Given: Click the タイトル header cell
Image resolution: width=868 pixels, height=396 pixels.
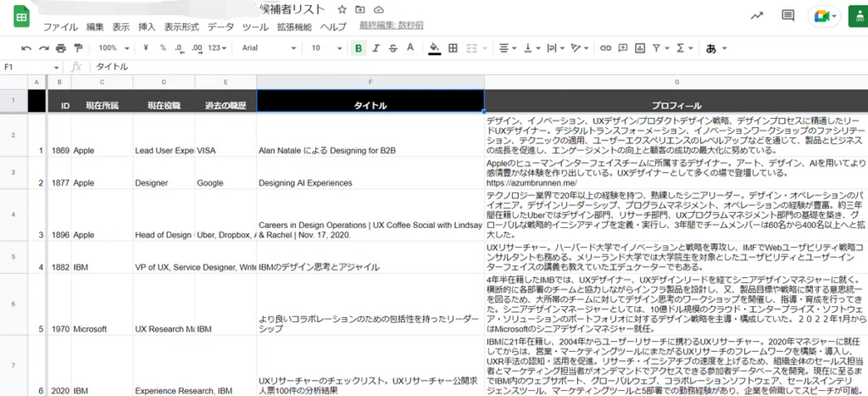Looking at the screenshot, I should 370,101.
